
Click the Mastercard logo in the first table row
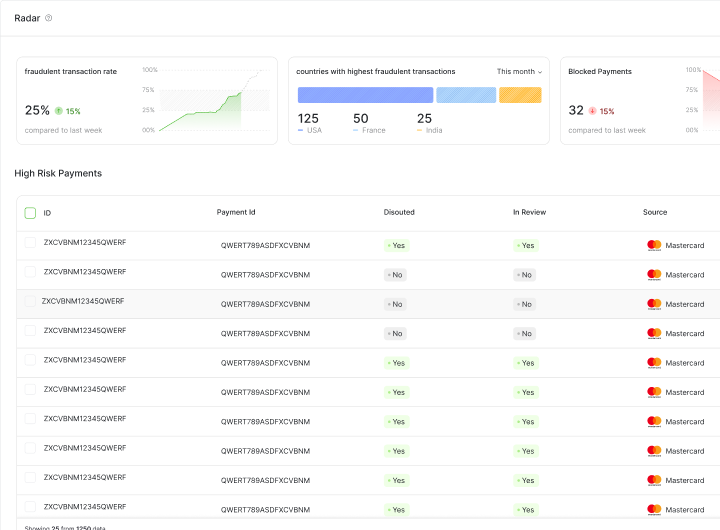point(654,245)
